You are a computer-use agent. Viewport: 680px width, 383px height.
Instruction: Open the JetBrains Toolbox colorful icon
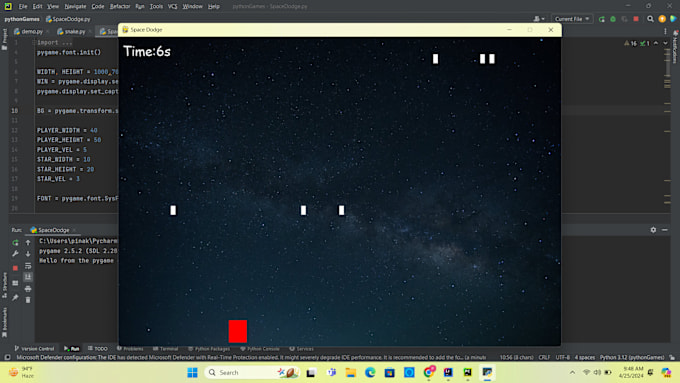click(673, 19)
